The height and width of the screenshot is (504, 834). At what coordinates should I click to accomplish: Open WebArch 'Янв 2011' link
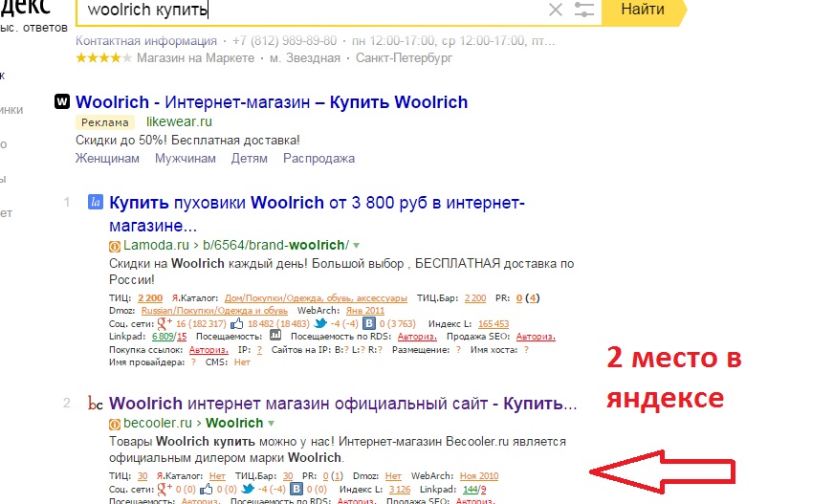pyautogui.click(x=365, y=311)
